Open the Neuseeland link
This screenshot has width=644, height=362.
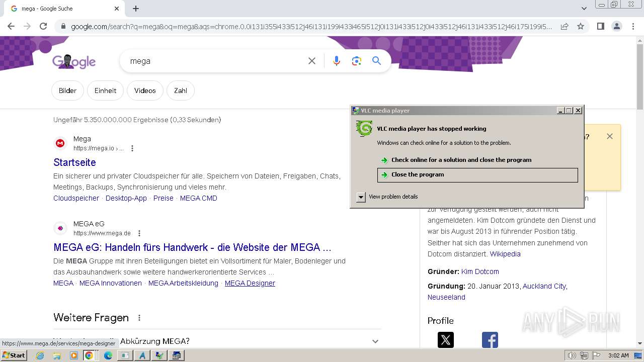[446, 297]
